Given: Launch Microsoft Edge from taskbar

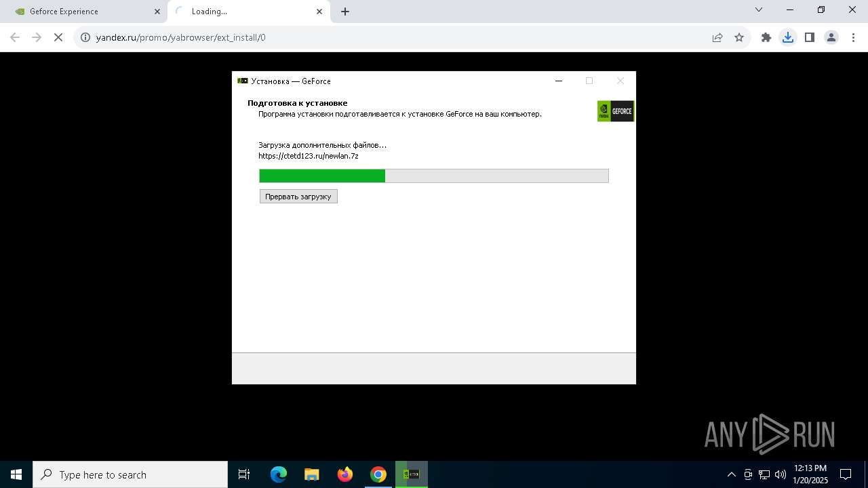Looking at the screenshot, I should (279, 474).
